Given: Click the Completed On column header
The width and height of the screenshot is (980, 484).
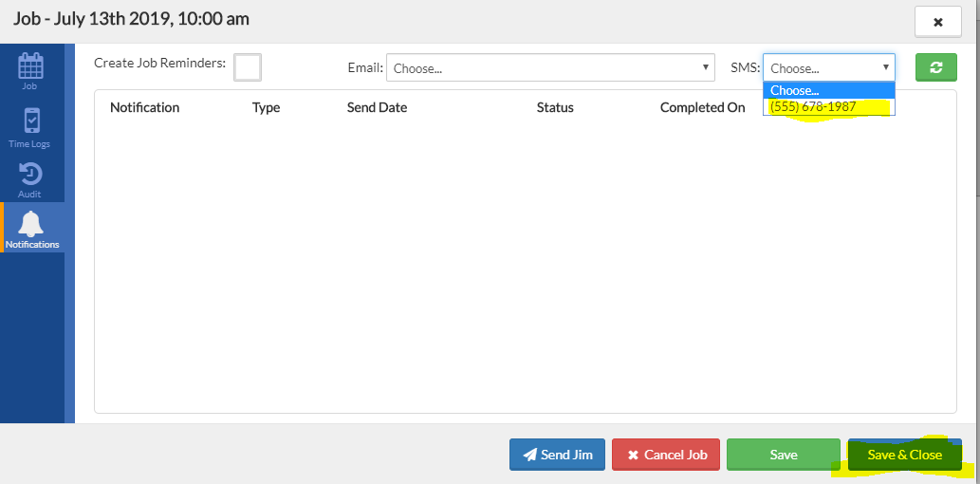Looking at the screenshot, I should (702, 107).
